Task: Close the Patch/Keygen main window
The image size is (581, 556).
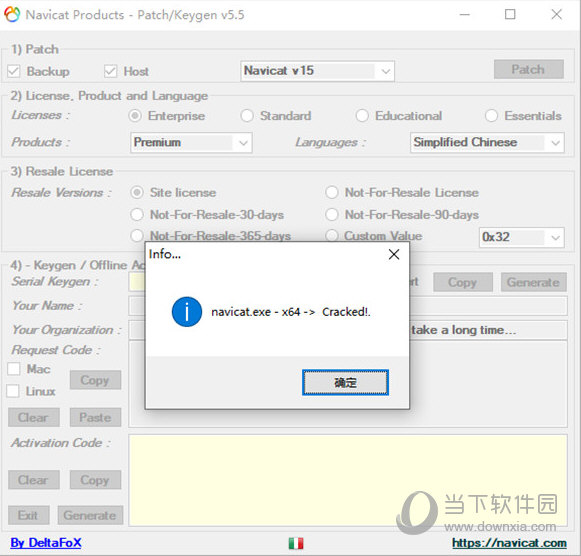Action: click(x=557, y=15)
